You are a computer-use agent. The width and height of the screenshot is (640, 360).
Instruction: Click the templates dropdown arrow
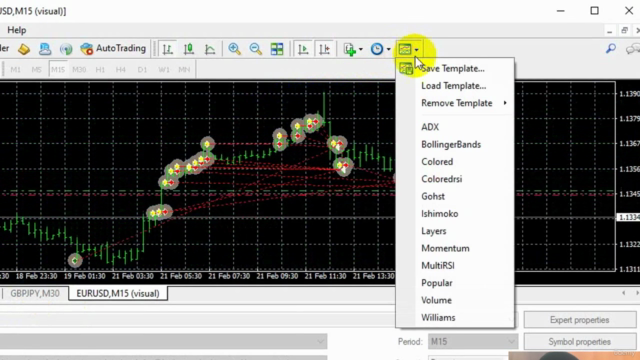(x=417, y=50)
